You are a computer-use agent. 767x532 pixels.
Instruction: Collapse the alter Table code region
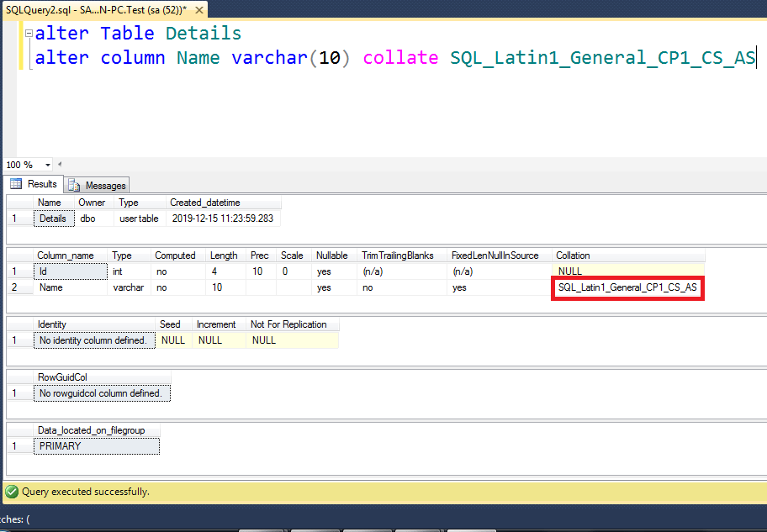point(28,33)
